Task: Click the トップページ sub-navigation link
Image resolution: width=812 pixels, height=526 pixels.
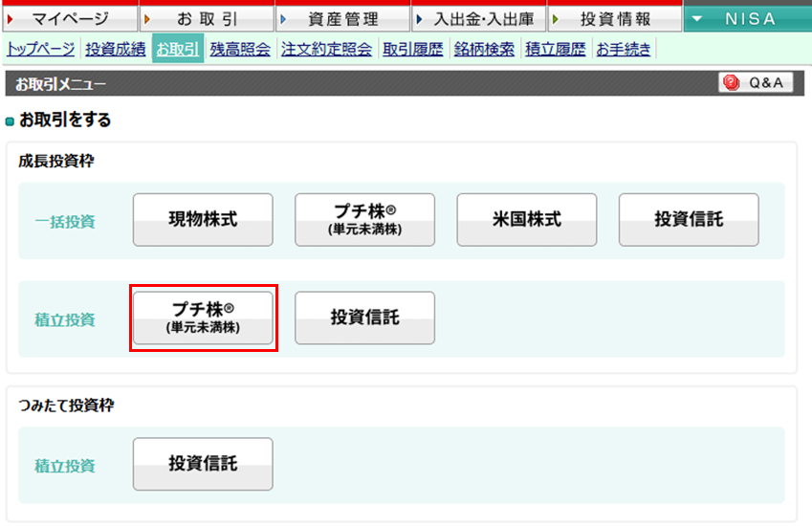Action: point(41,50)
